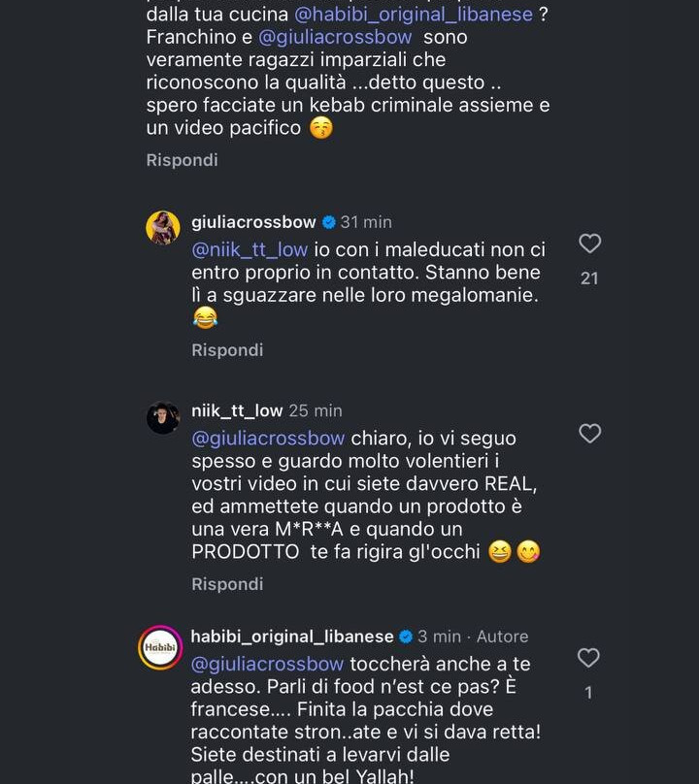This screenshot has height=784, width=699.
Task: Open the Habibi profile avatar with story ring
Action: tap(160, 647)
